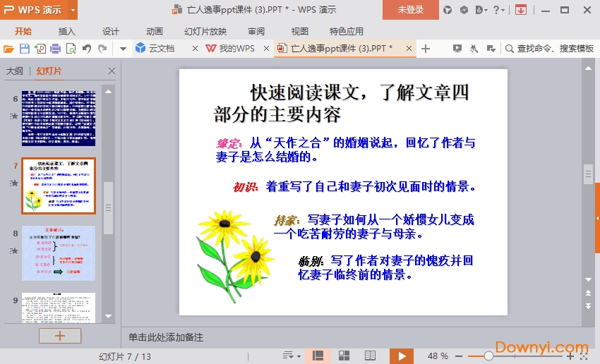Click the animation star icon under slide 8
Viewport: 600px width, 364px height.
[14, 251]
